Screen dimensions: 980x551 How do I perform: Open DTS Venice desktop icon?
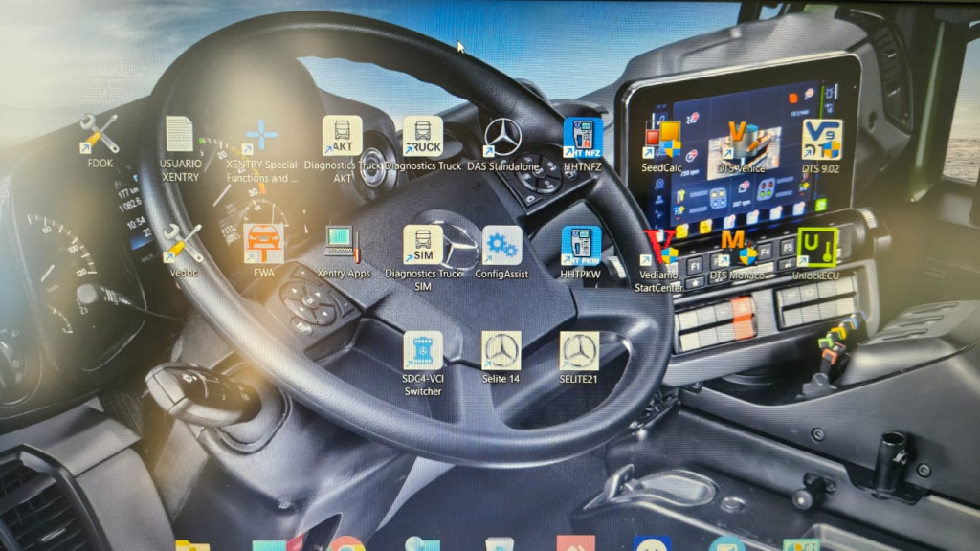point(740,141)
